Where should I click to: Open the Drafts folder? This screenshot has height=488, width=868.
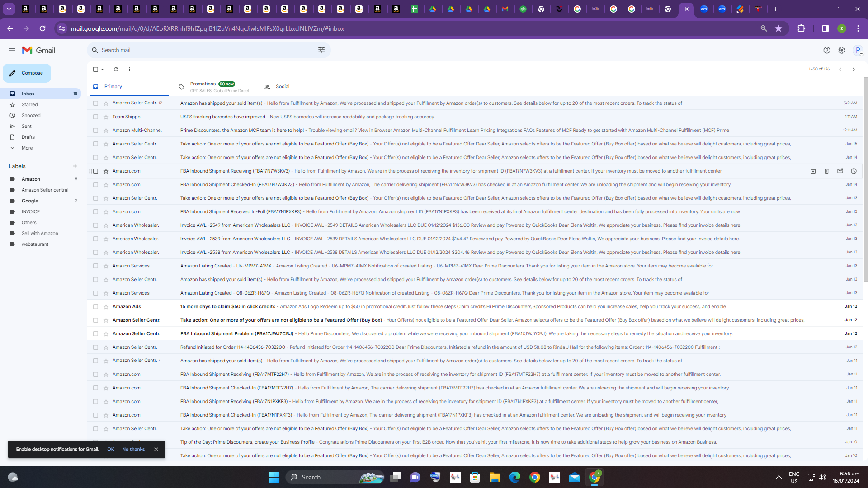point(28,137)
